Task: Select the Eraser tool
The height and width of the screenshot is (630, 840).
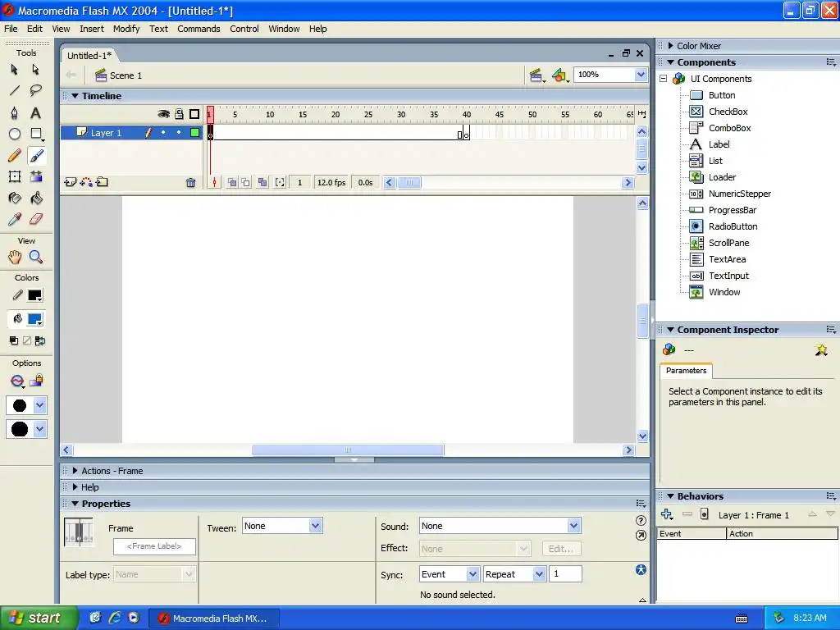Action: tap(36, 219)
